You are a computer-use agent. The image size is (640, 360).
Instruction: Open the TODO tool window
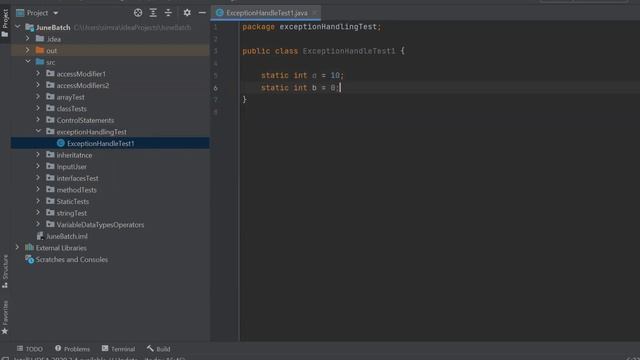click(x=29, y=349)
